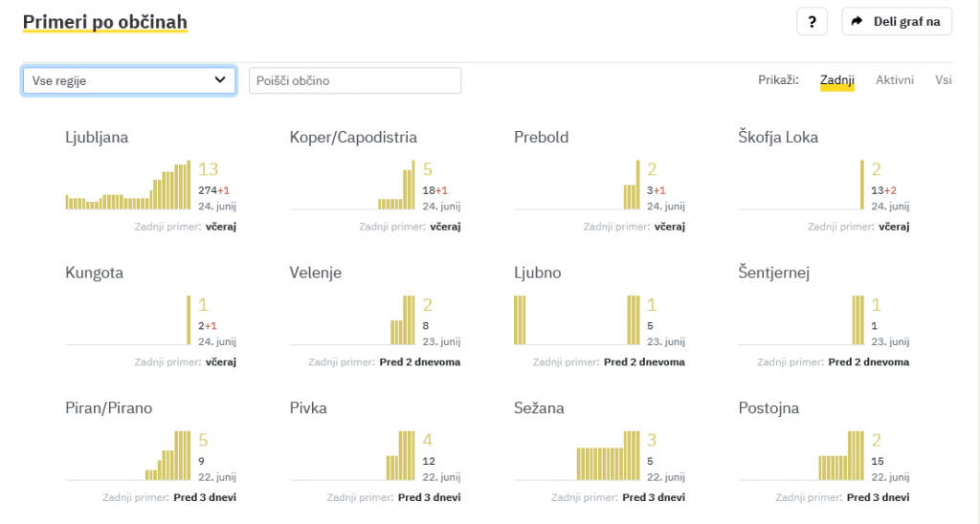Click the Koper/Capodistria bar chart
Image resolution: width=980 pixels, height=524 pixels.
coord(352,185)
